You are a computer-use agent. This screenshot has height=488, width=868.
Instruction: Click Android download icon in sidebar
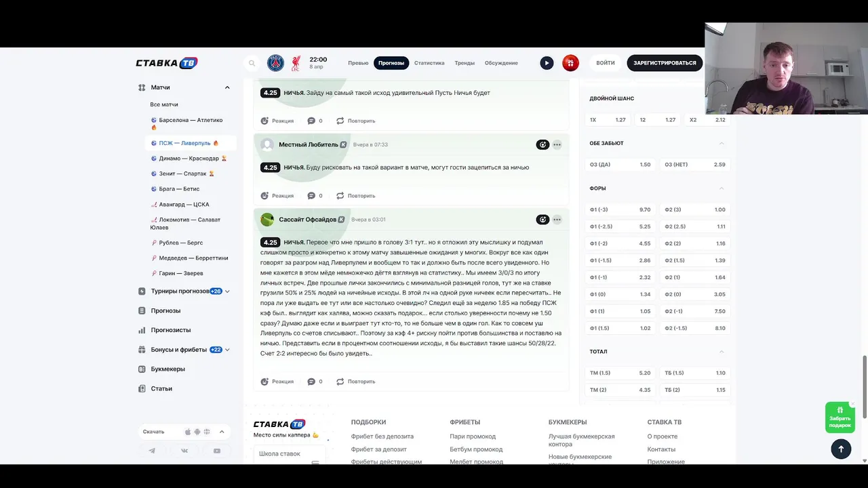[197, 432]
